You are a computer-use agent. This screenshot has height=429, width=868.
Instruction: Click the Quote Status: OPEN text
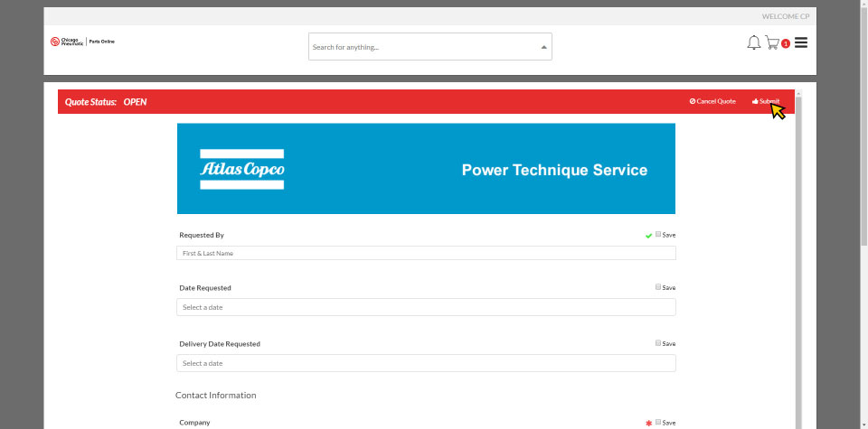point(106,102)
